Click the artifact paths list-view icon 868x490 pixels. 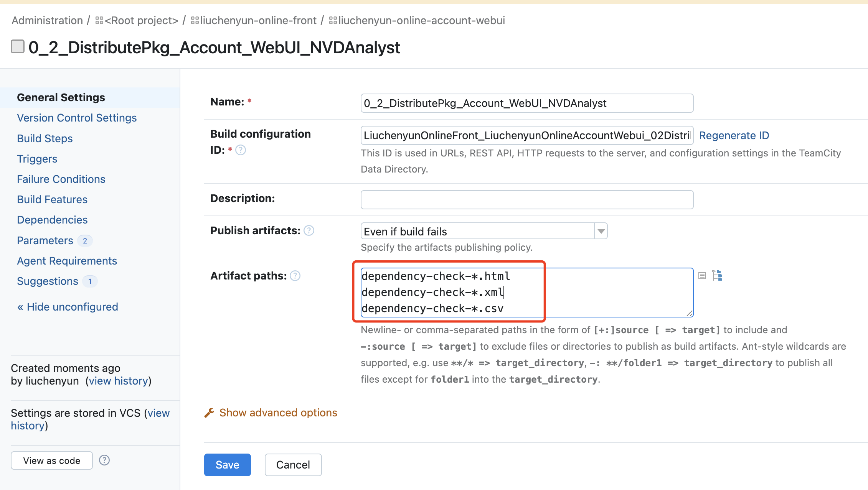pos(702,276)
